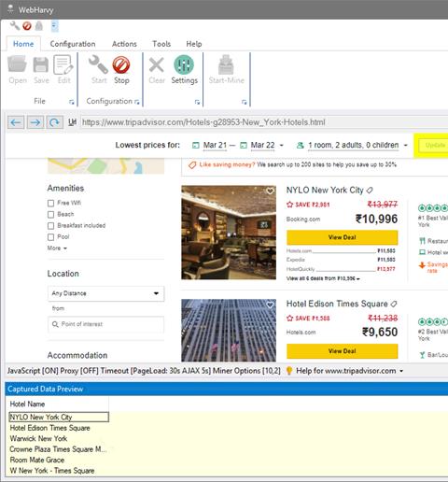
Task: Reload the page with the refresh icon
Action: pyautogui.click(x=54, y=122)
